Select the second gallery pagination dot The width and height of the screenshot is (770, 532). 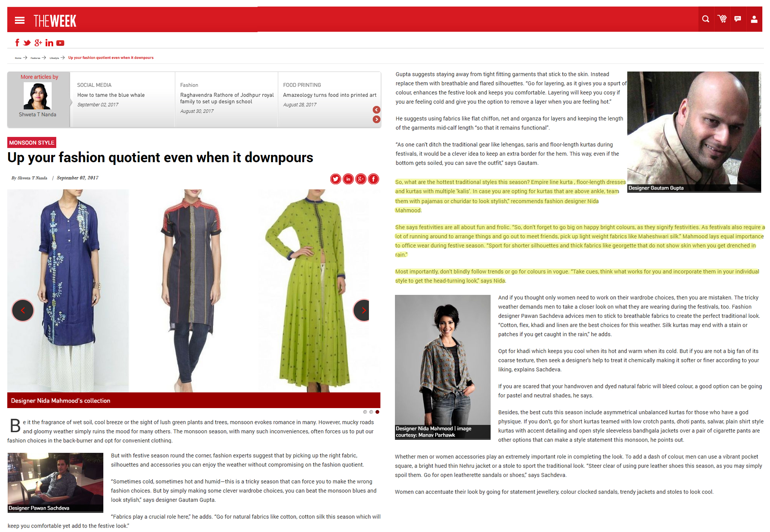click(x=371, y=412)
